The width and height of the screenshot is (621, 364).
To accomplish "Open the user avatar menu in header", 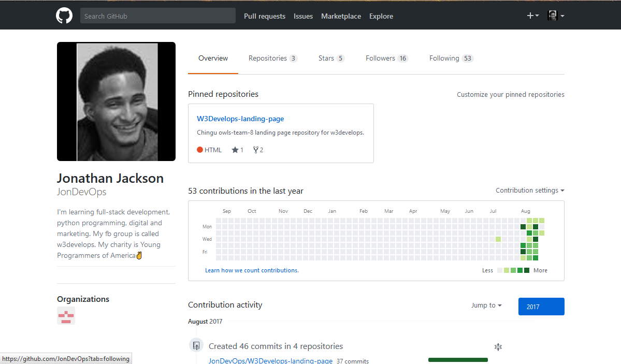I will (x=556, y=16).
